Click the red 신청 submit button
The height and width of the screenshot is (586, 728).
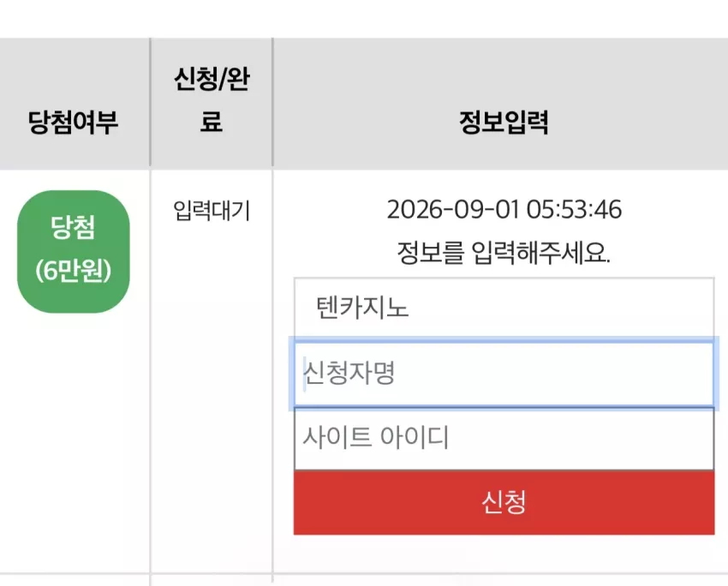click(504, 502)
